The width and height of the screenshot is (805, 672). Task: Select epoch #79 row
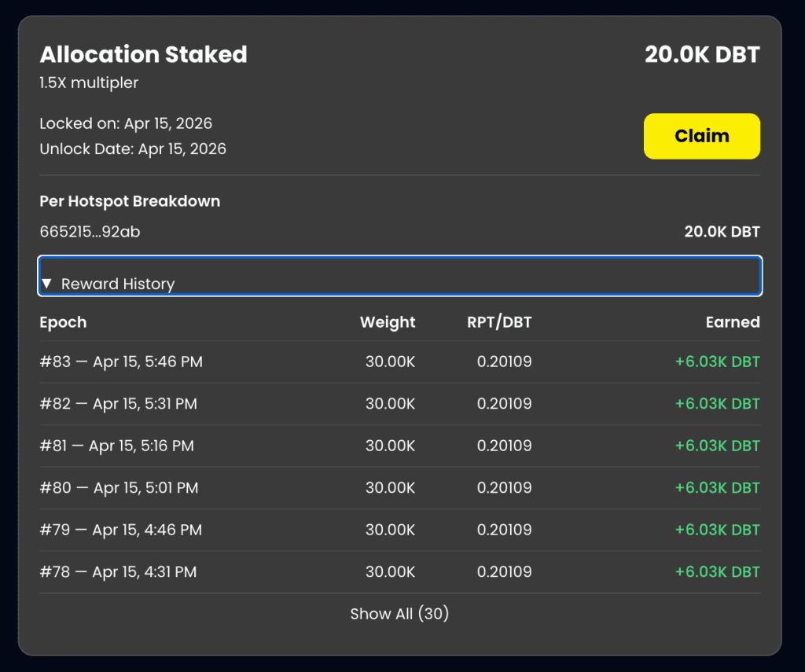click(x=120, y=530)
